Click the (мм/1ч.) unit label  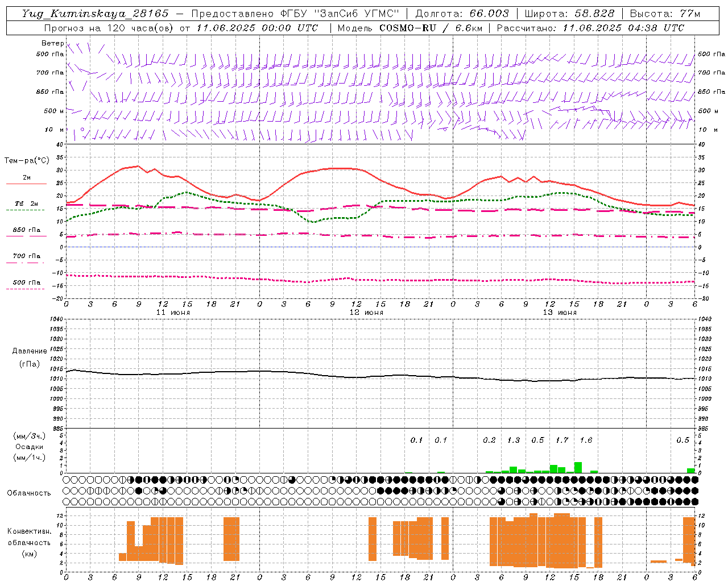point(29,458)
